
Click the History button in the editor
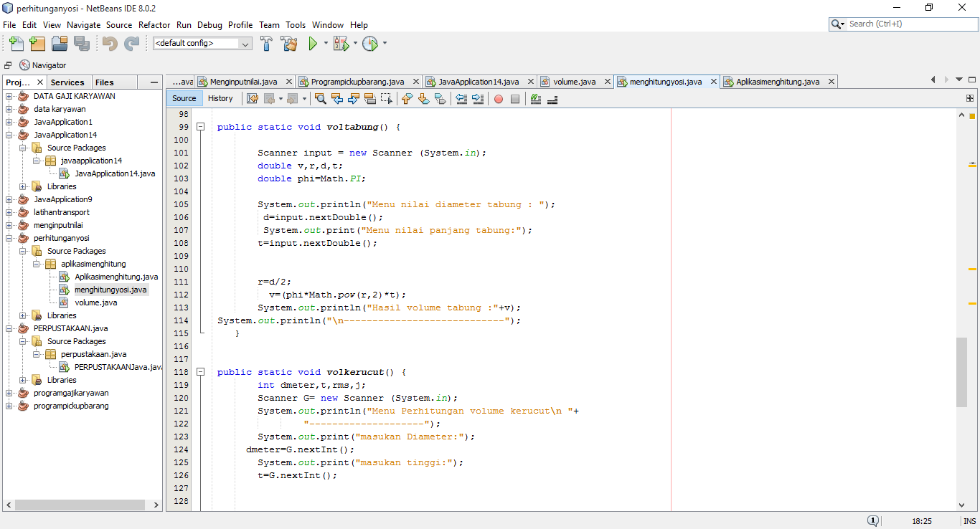tap(221, 98)
